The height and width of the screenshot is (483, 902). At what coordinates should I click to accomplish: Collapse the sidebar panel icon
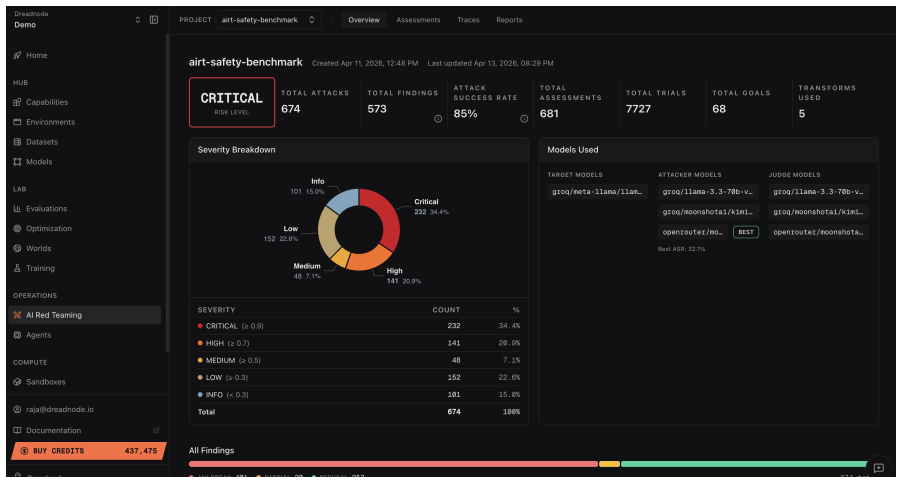(x=154, y=20)
